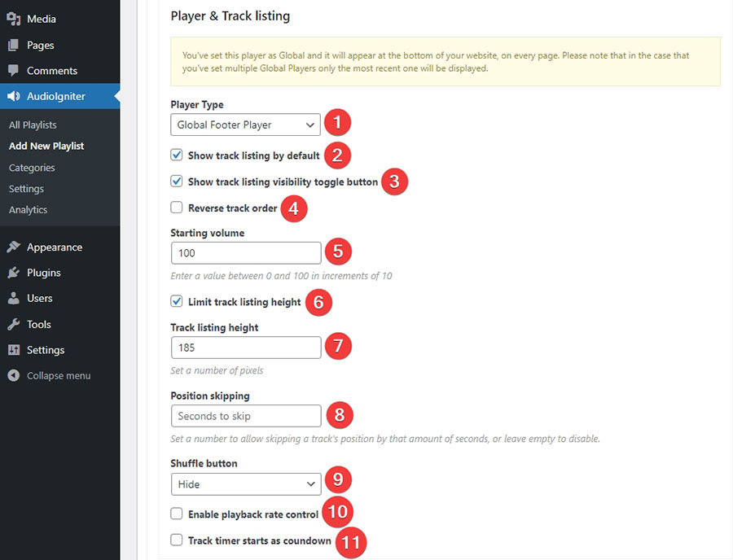Collapse the admin menu
Screen dimensions: 733x560
pyautogui.click(x=49, y=375)
